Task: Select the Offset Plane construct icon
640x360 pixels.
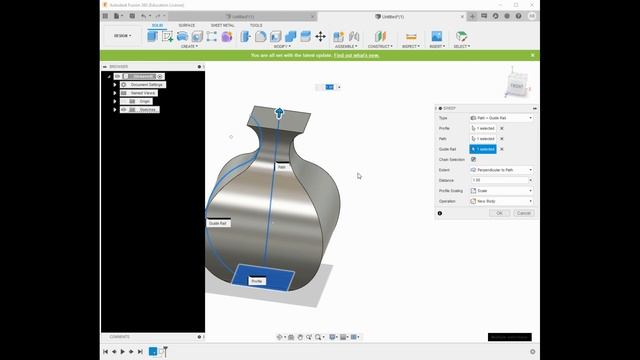Action: click(380, 36)
